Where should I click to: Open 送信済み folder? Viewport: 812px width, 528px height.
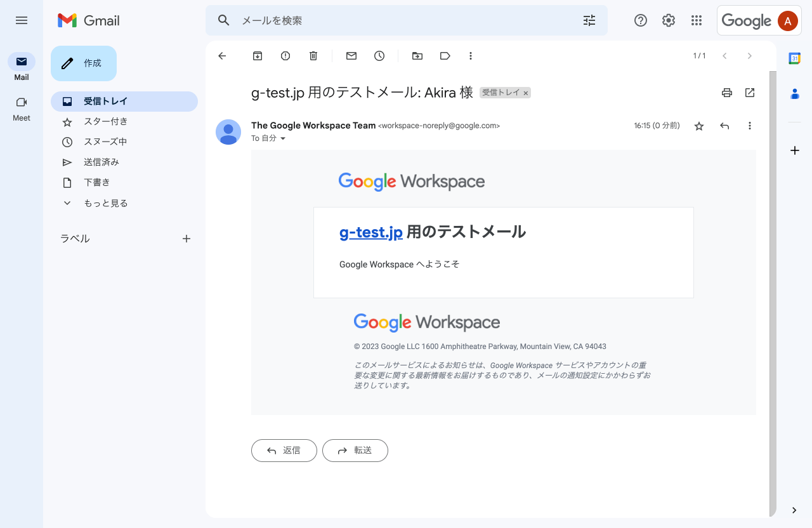[x=124, y=162]
